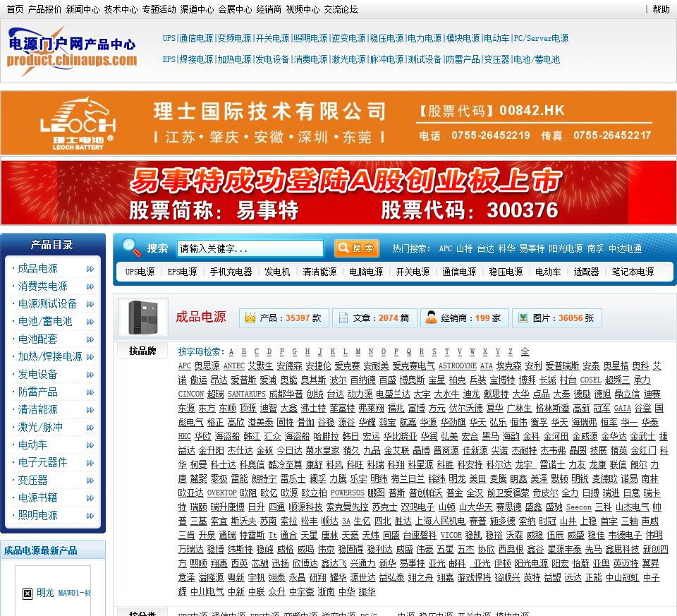Expand arrow next to 照明电源 in catalog
The image size is (677, 616).
(x=90, y=516)
